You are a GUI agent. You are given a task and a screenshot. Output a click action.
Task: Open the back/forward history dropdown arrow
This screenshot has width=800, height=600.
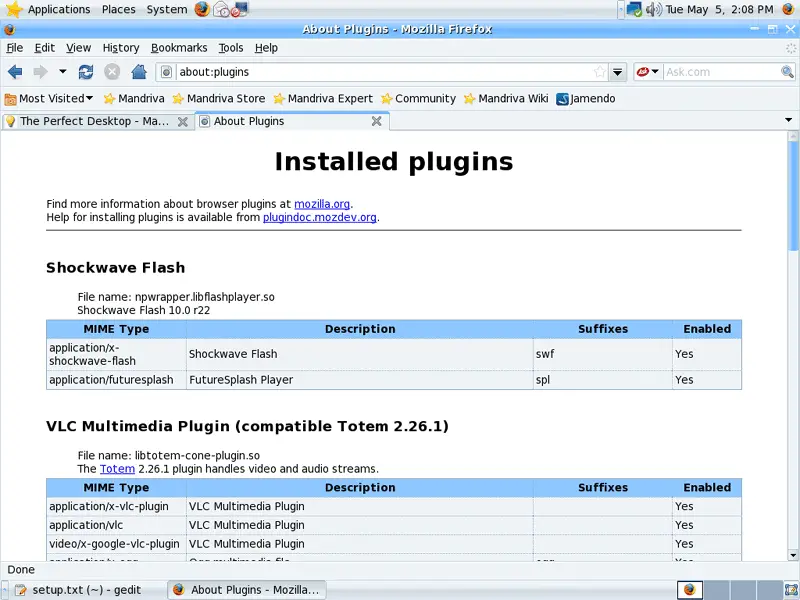click(x=63, y=72)
